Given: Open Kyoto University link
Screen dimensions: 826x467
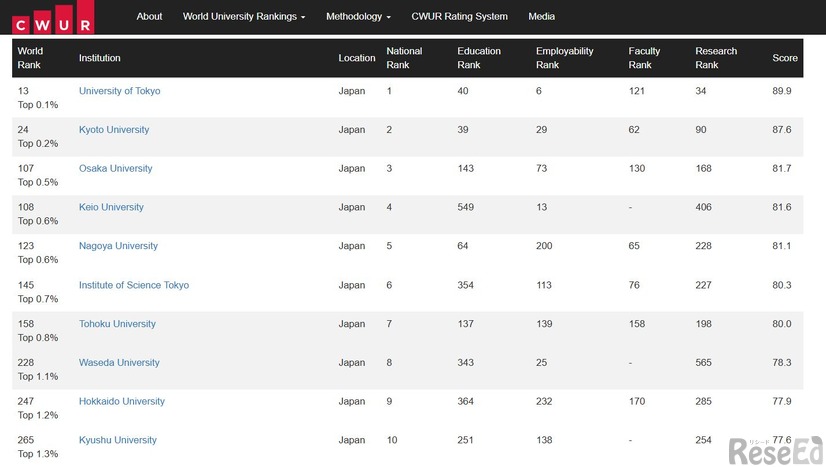Looking at the screenshot, I should [114, 130].
